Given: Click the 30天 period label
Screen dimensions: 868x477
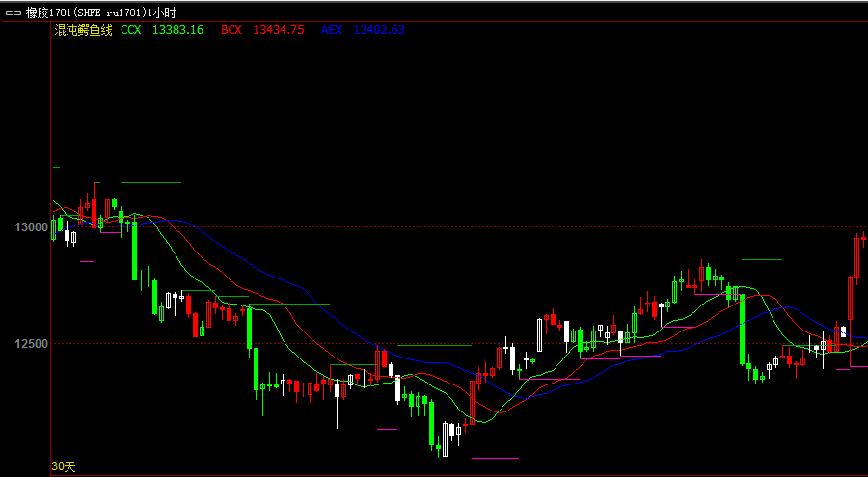Looking at the screenshot, I should (63, 467).
